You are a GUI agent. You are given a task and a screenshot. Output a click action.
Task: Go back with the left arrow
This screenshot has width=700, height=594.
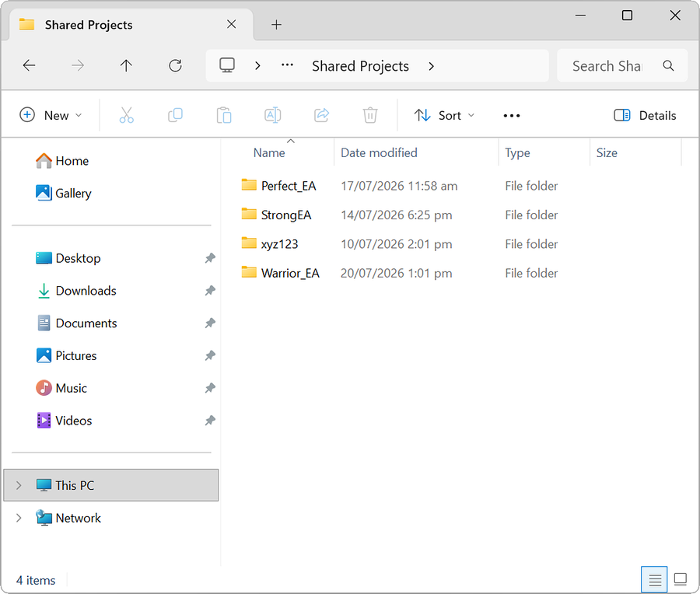pos(29,65)
